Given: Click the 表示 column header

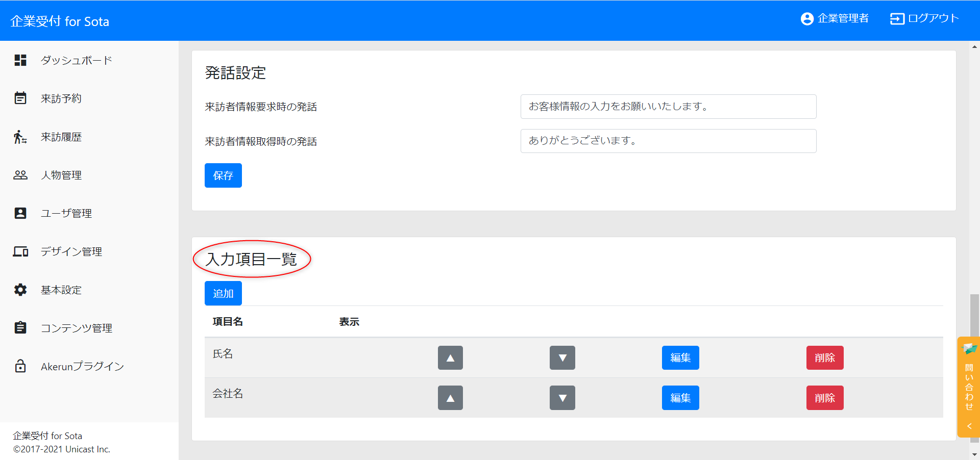Looking at the screenshot, I should [x=349, y=322].
